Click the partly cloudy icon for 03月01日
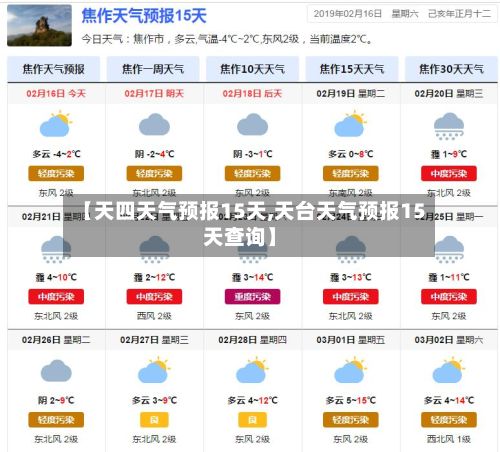 351,371
